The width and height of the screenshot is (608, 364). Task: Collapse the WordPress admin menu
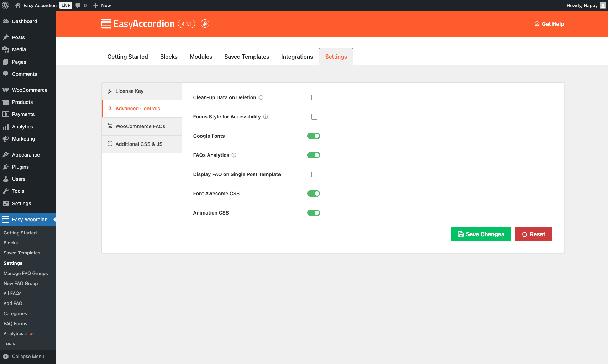(x=28, y=356)
